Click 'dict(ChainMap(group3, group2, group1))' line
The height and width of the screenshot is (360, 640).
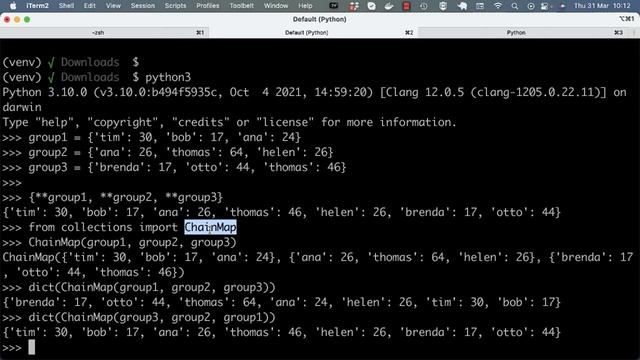pos(152,318)
